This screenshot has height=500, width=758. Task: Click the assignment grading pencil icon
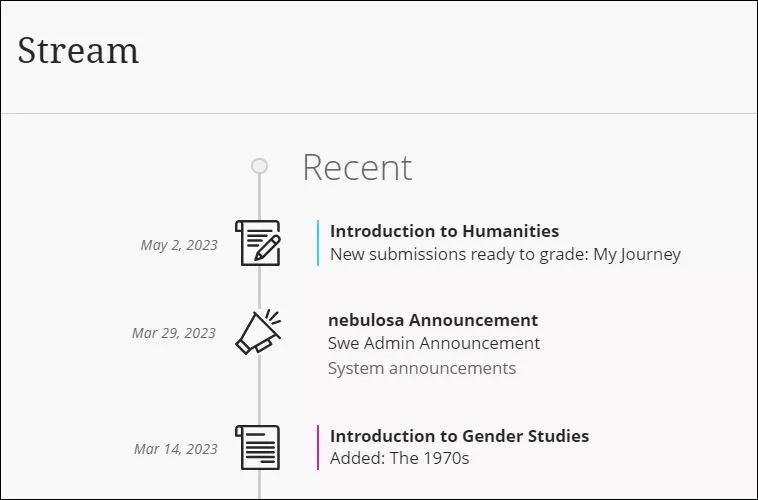coord(258,243)
